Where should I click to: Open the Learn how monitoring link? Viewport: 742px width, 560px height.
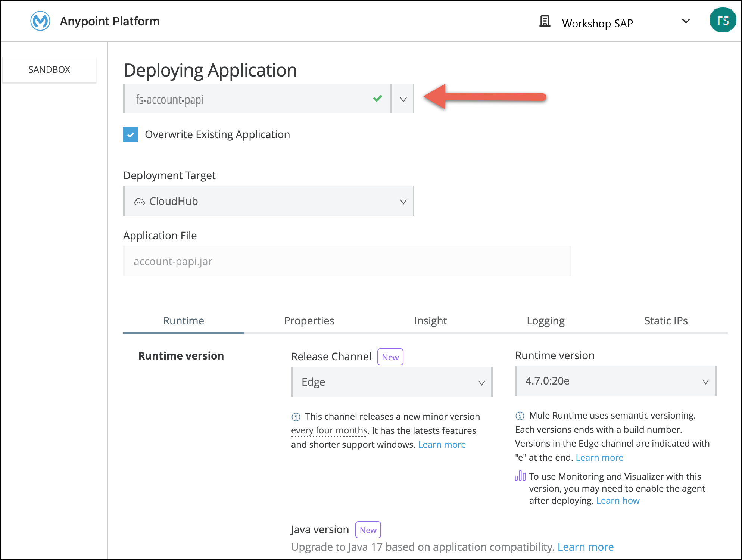pos(618,501)
